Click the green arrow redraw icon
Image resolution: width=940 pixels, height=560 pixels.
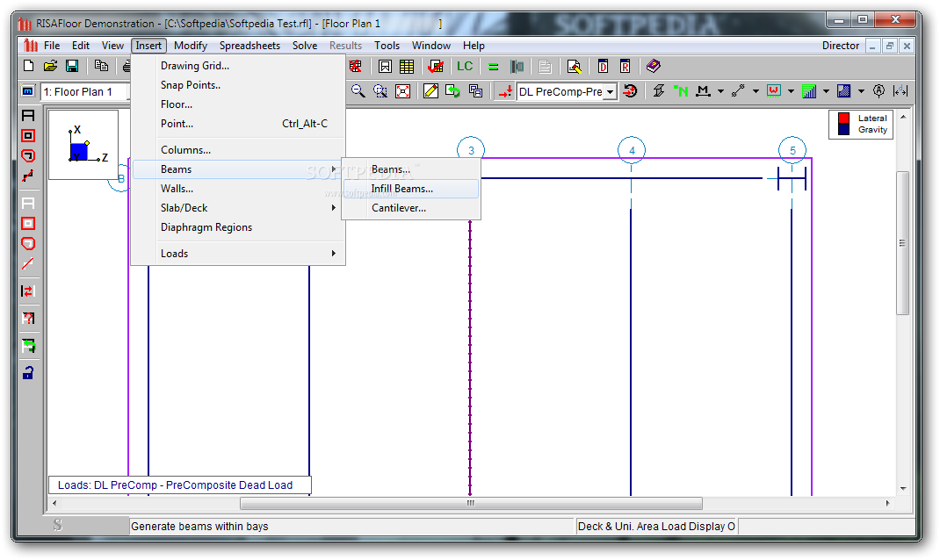452,91
